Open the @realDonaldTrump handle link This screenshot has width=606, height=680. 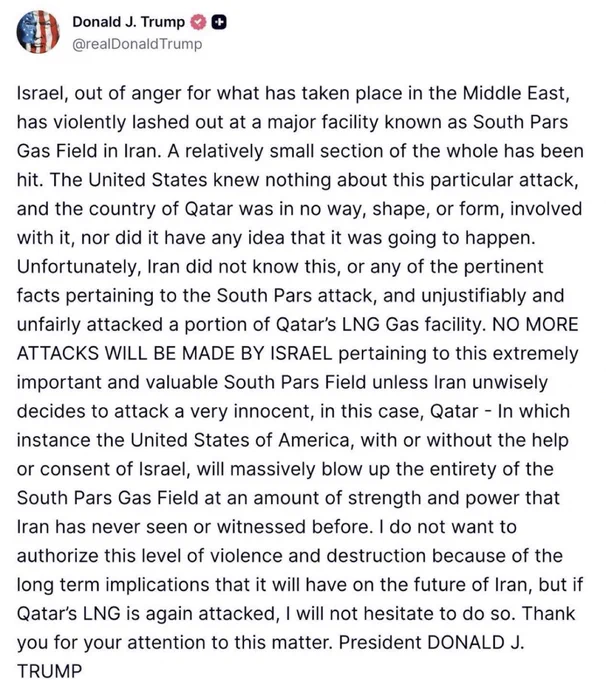(137, 44)
